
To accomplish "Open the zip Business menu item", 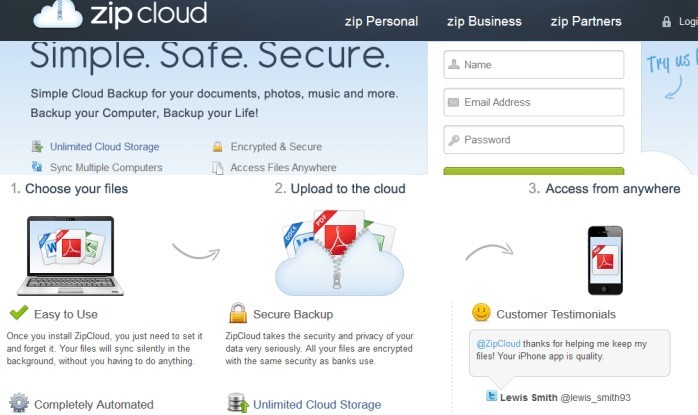I will (484, 21).
